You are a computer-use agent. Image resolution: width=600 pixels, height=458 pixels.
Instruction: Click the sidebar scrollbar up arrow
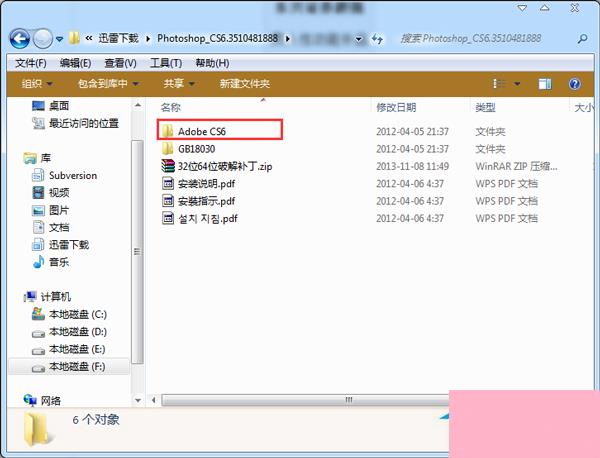tap(138, 105)
